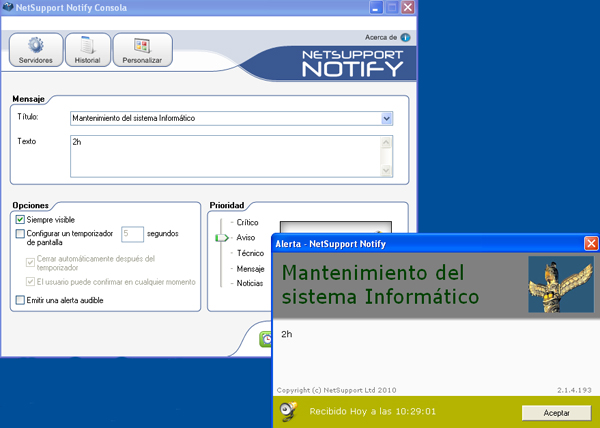Click into the Texto message area
Viewport: 600px width, 428px height.
coord(226,156)
